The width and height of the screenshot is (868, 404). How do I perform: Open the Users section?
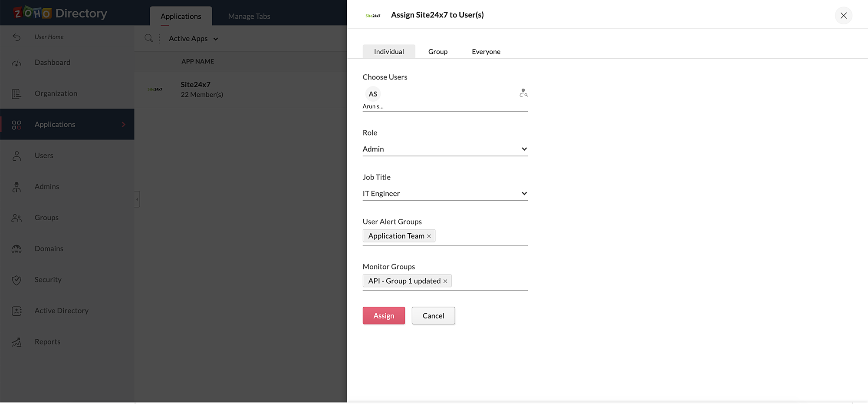click(x=43, y=155)
